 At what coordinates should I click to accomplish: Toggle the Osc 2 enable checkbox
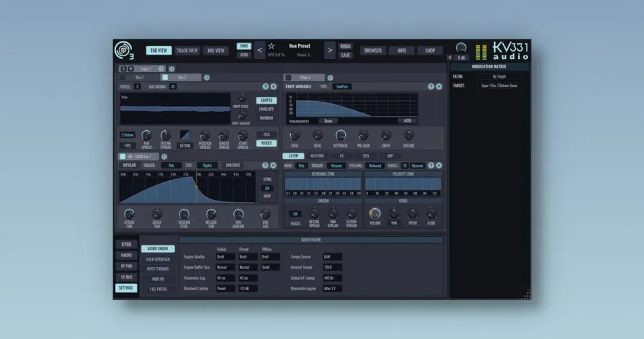[165, 77]
